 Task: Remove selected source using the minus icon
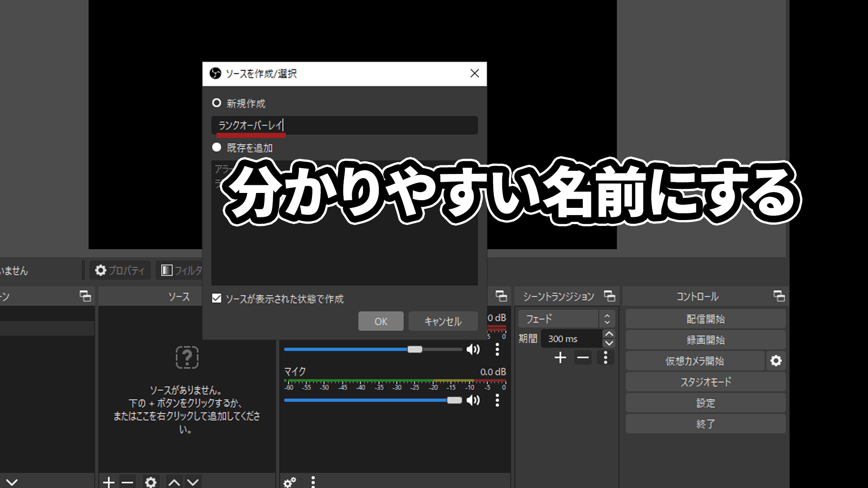127,482
